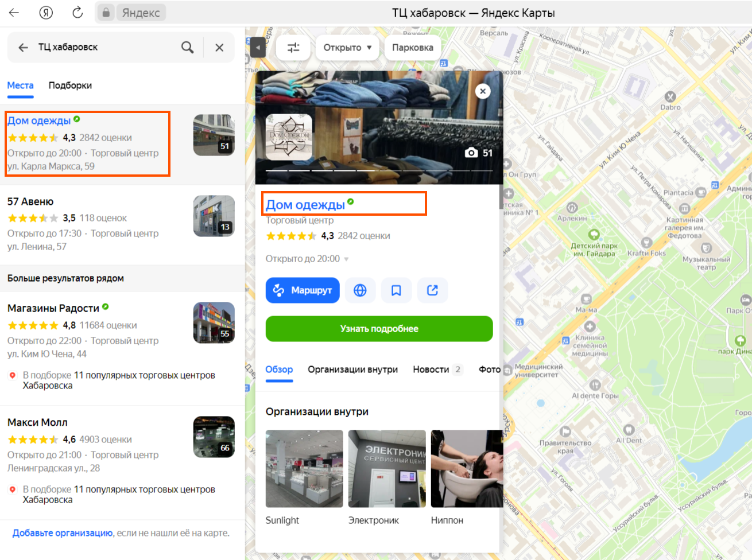The width and height of the screenshot is (752, 560).
Task: Open the Фото tab in the card
Action: pos(490,370)
